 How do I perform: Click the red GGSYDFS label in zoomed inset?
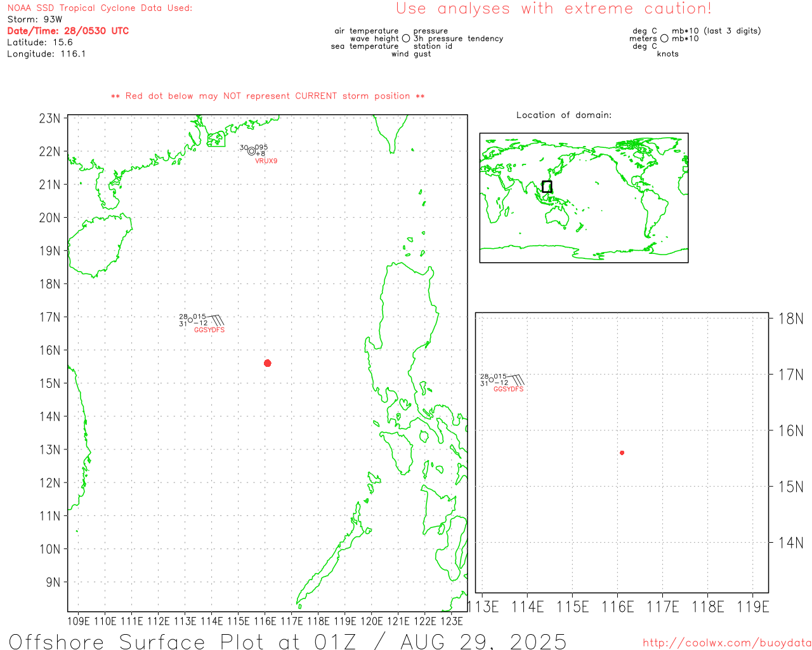tap(509, 389)
